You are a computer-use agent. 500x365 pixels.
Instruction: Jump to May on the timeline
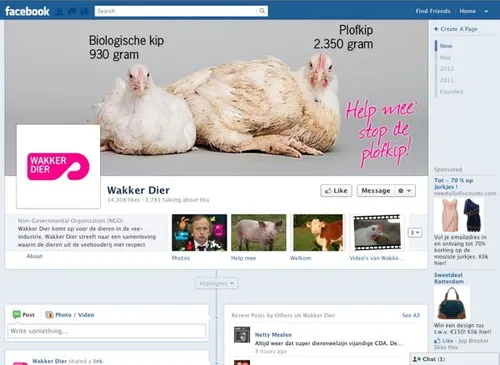(445, 57)
